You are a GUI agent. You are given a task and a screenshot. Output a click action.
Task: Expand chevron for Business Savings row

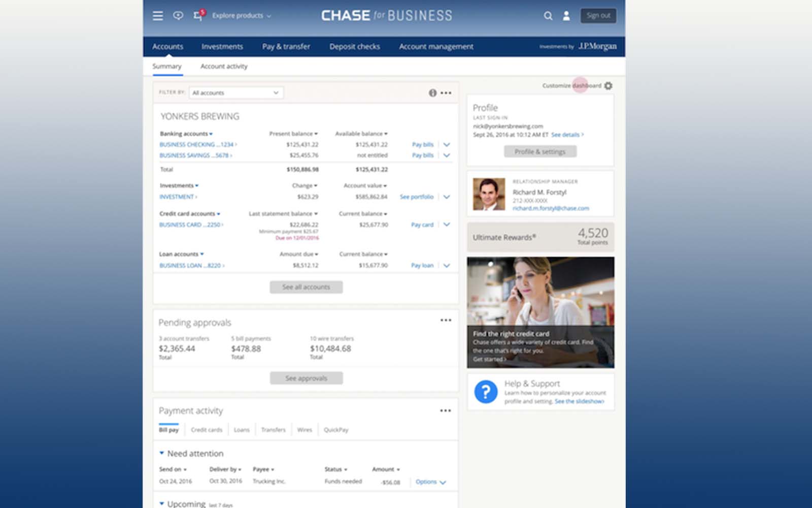[x=447, y=155]
